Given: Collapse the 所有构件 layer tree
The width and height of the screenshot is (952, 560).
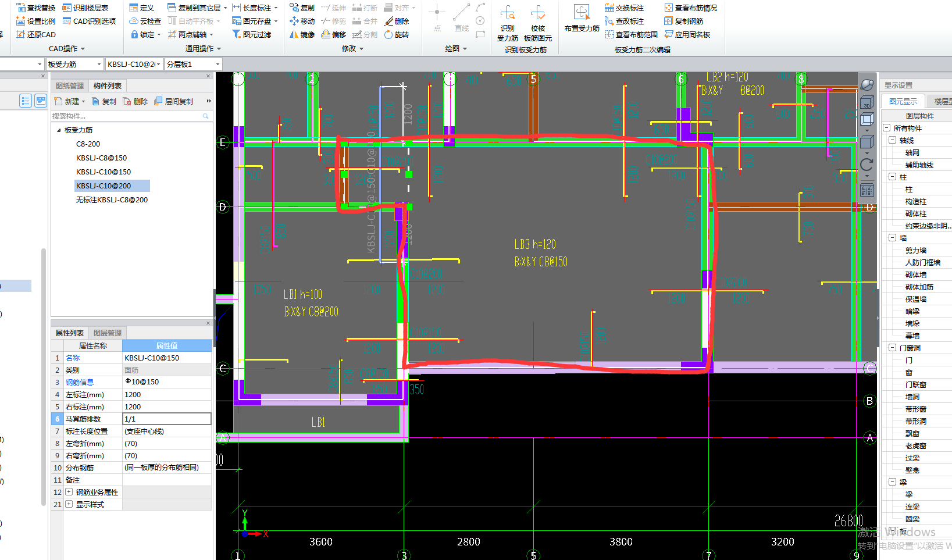Looking at the screenshot, I should tap(886, 128).
